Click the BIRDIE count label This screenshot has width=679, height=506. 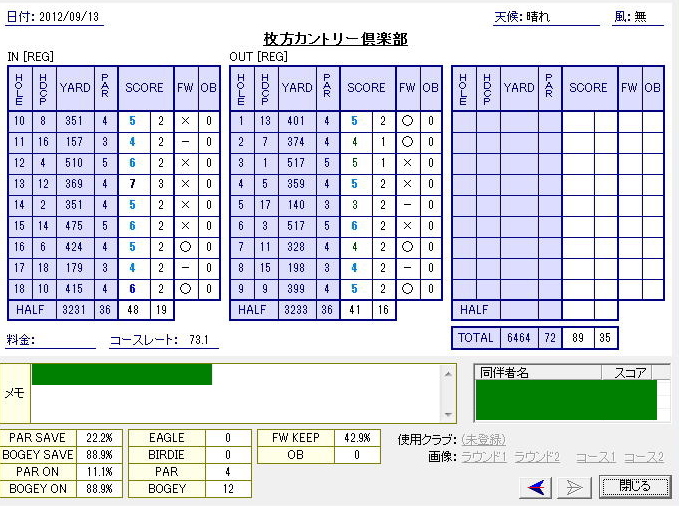pyautogui.click(x=167, y=455)
